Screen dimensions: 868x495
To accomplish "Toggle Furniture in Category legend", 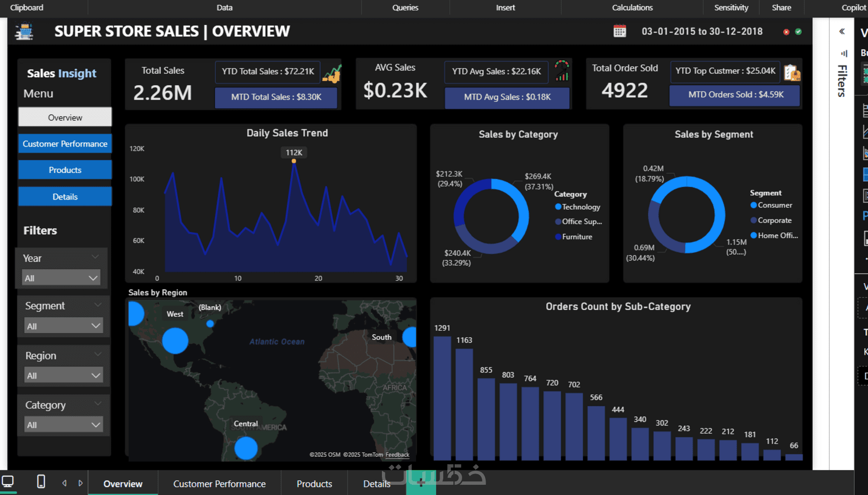I will point(573,237).
